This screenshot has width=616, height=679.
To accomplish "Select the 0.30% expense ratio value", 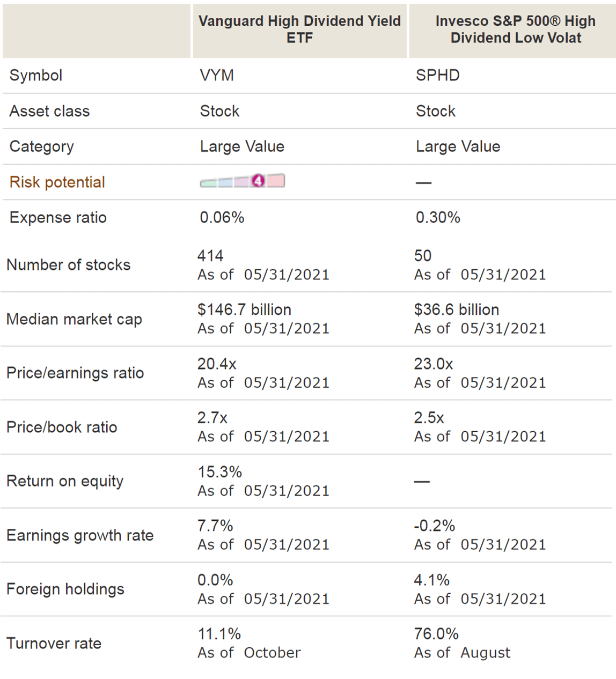I will click(438, 217).
